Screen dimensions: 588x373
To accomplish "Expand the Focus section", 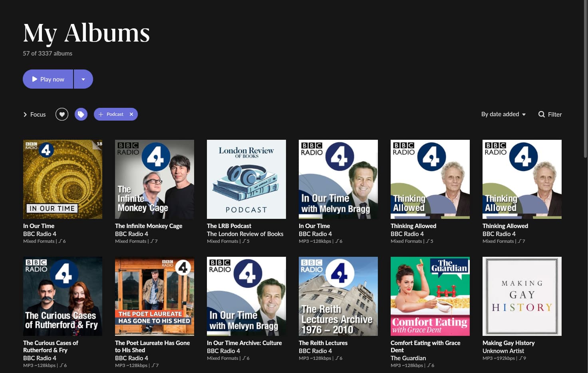I will pyautogui.click(x=34, y=115).
